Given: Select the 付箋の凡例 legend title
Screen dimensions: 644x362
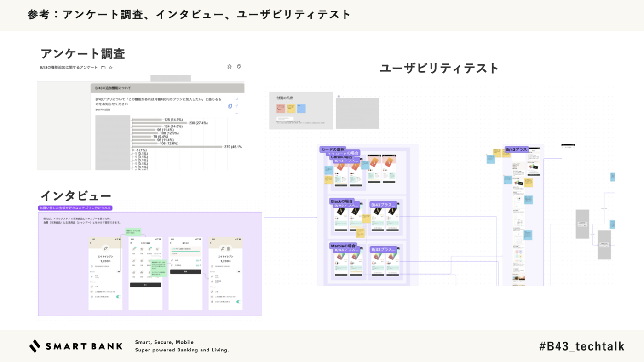Looking at the screenshot, I should tap(285, 98).
